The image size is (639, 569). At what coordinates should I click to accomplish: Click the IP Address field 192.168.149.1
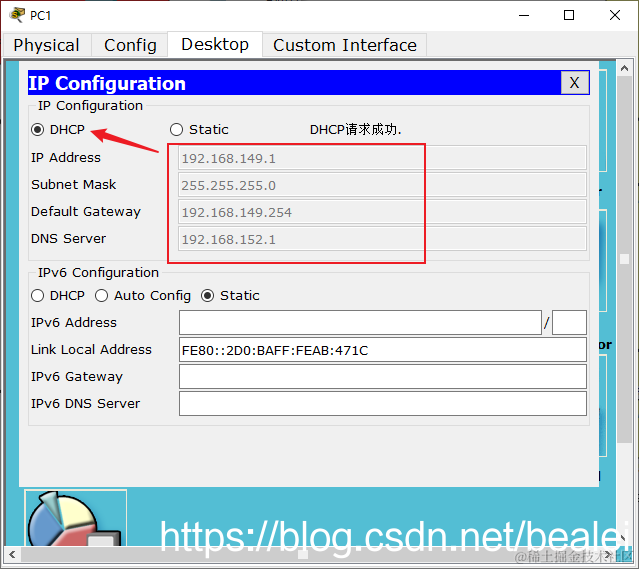(382, 158)
